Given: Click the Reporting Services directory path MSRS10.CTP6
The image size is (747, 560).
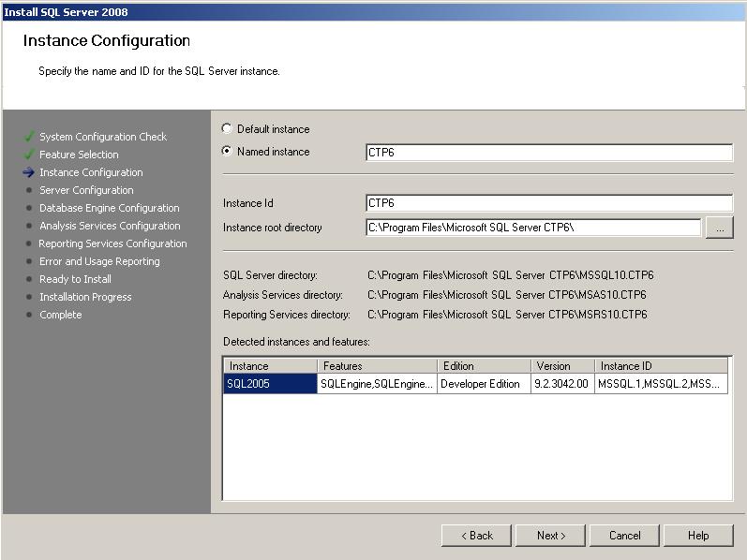Looking at the screenshot, I should [507, 315].
